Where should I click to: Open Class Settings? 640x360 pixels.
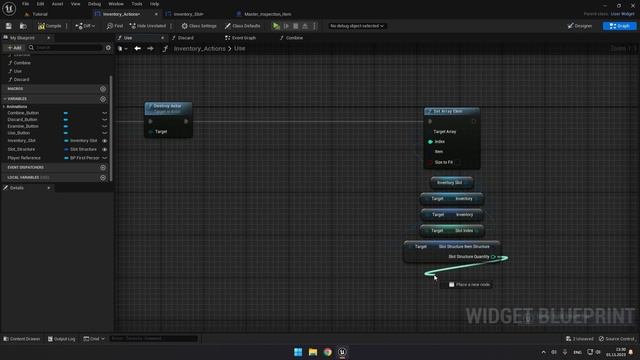tap(199, 26)
